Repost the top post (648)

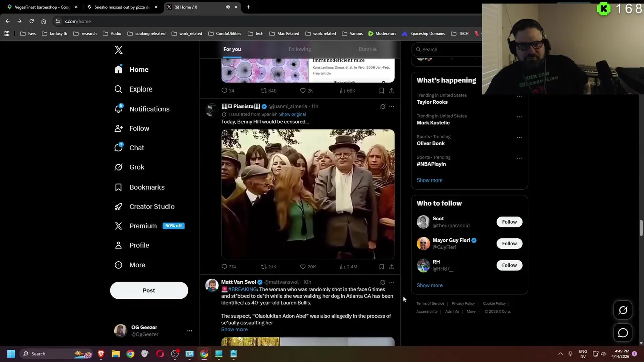click(268, 90)
